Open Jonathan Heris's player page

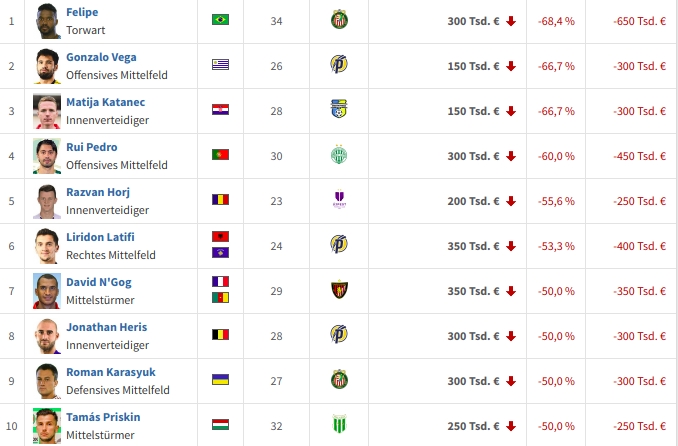[106, 327]
